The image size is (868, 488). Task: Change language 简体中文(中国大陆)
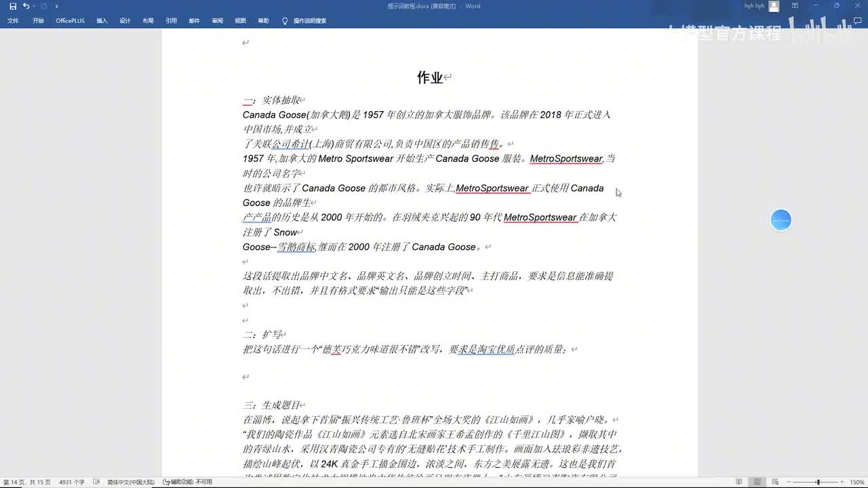[x=131, y=482]
